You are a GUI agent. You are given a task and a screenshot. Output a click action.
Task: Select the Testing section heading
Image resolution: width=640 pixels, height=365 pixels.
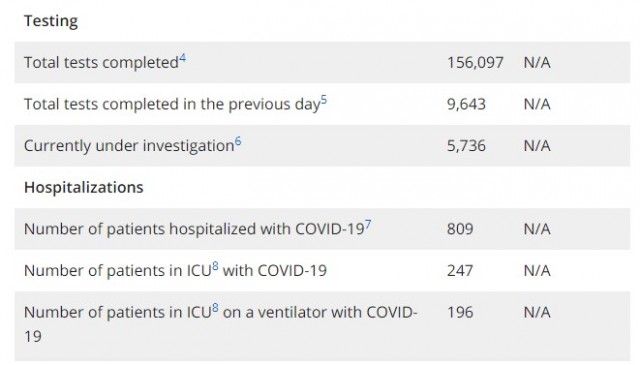tap(51, 21)
